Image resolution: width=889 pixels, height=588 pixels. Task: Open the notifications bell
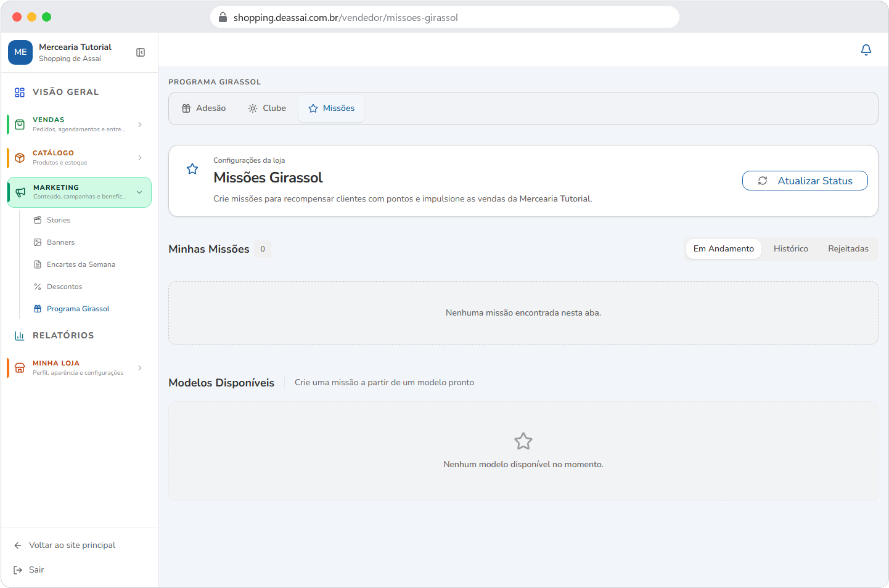click(x=866, y=50)
